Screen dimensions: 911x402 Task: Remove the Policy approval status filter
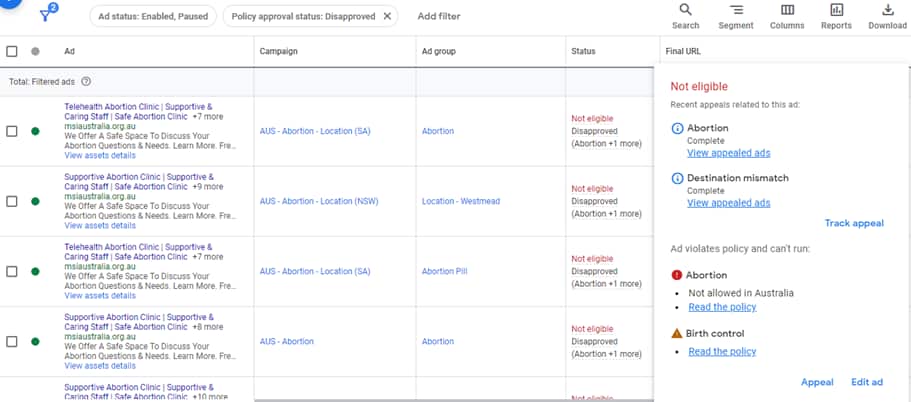click(387, 17)
